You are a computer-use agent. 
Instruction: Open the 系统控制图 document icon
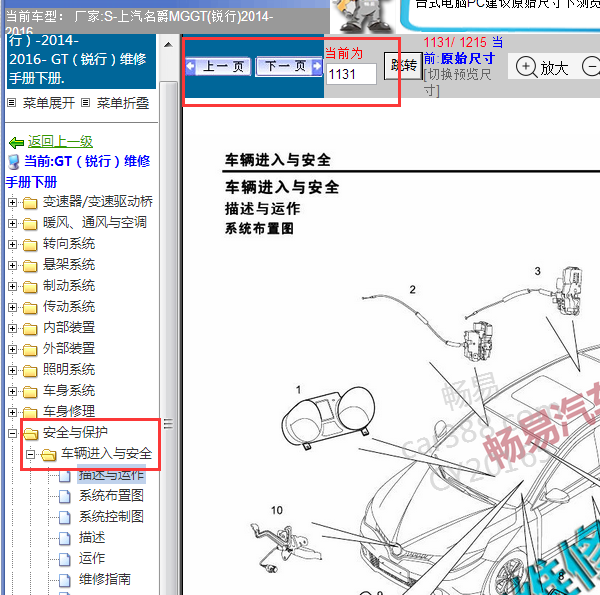pyautogui.click(x=65, y=517)
